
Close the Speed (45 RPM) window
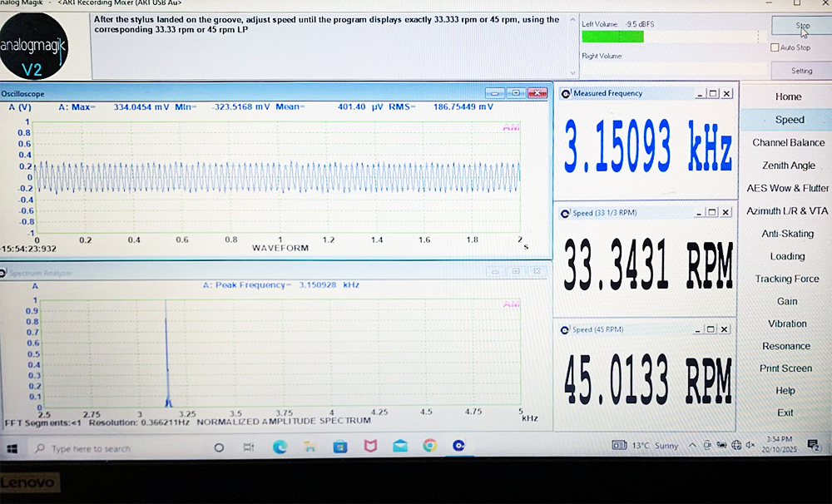(x=726, y=329)
